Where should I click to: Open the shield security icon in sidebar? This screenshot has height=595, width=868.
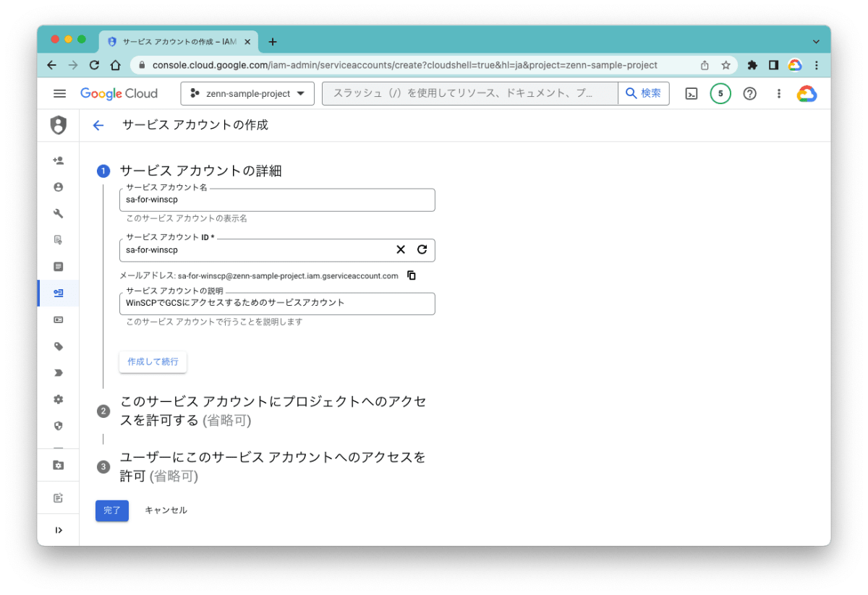point(59,426)
